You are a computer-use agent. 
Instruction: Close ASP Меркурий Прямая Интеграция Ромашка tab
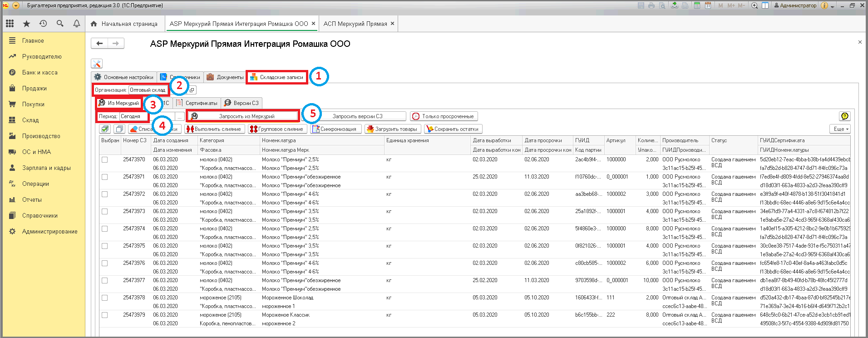point(313,24)
